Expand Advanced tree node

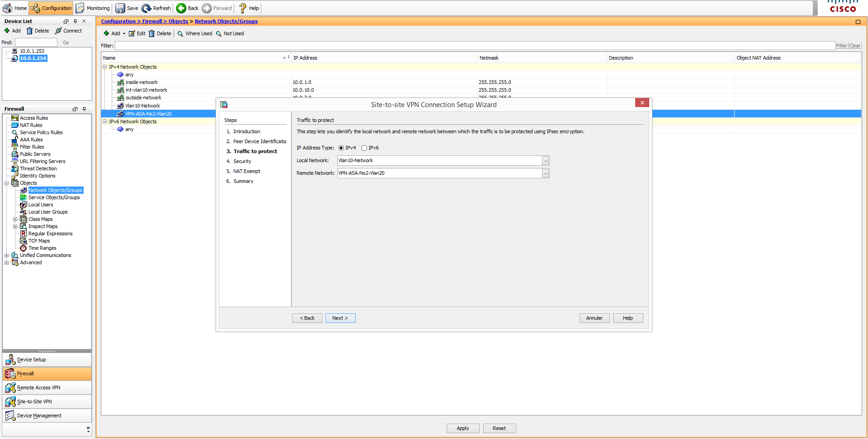7,262
